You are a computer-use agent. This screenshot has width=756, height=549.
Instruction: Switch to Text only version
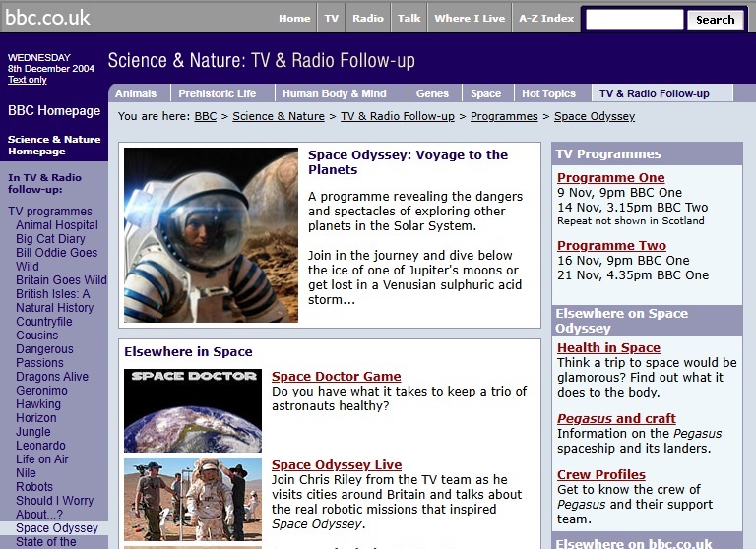click(27, 80)
